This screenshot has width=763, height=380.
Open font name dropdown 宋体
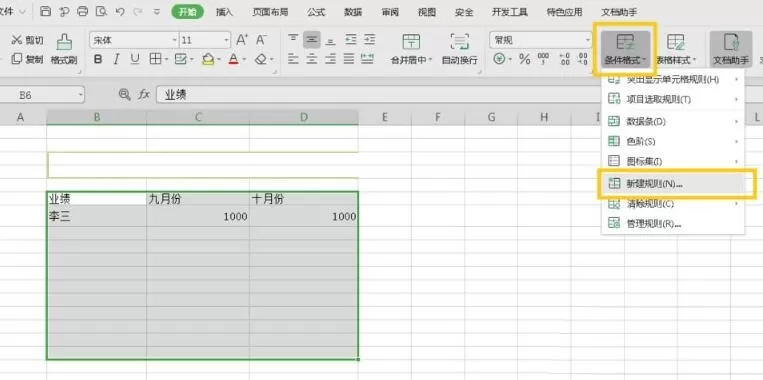tap(175, 40)
